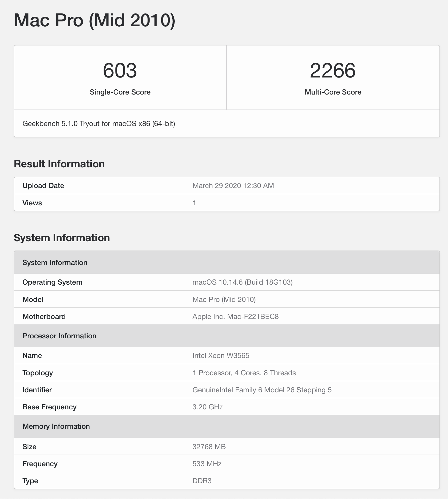Click the 'Base Frequency' row label
This screenshot has height=499, width=448.
[50, 407]
